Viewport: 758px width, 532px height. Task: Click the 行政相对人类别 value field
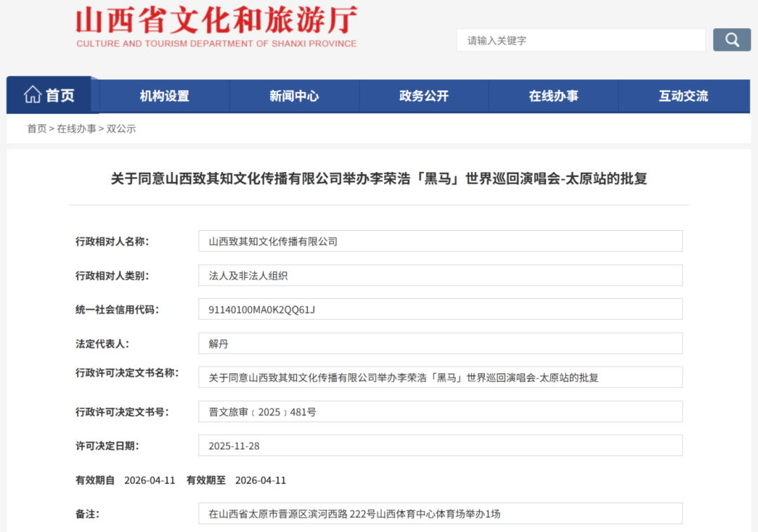coord(440,276)
